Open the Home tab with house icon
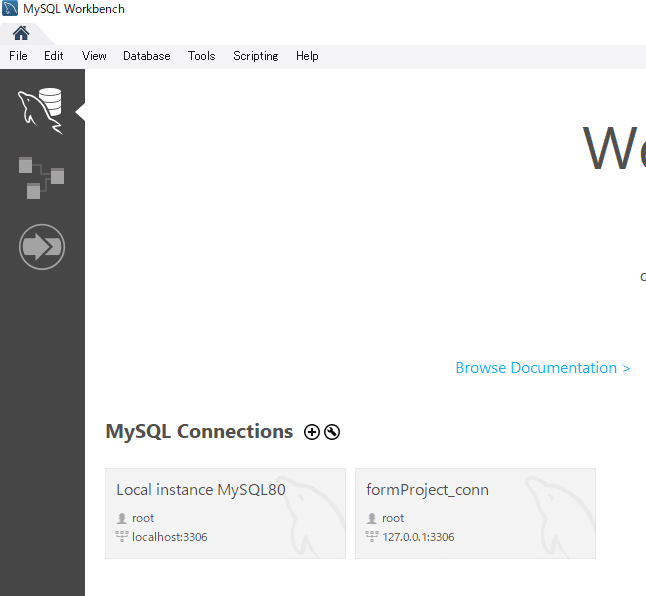 click(21, 33)
